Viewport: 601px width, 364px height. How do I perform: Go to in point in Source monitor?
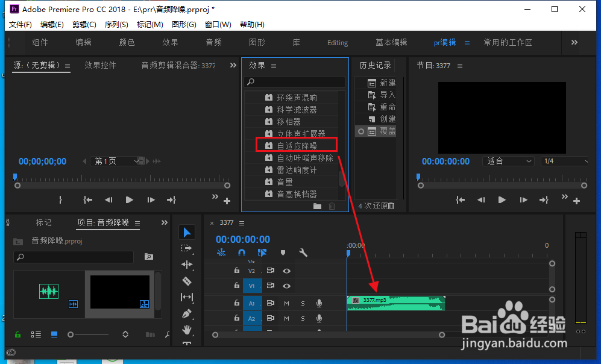(x=88, y=199)
